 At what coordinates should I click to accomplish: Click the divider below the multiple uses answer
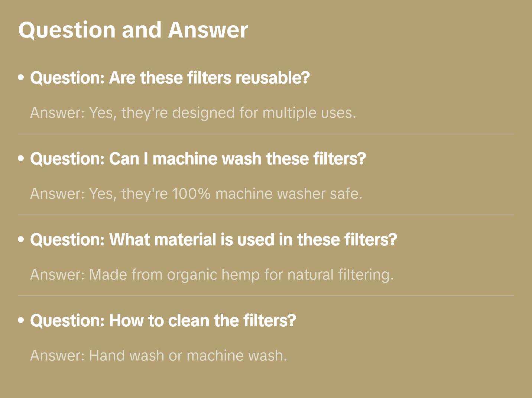click(266, 134)
